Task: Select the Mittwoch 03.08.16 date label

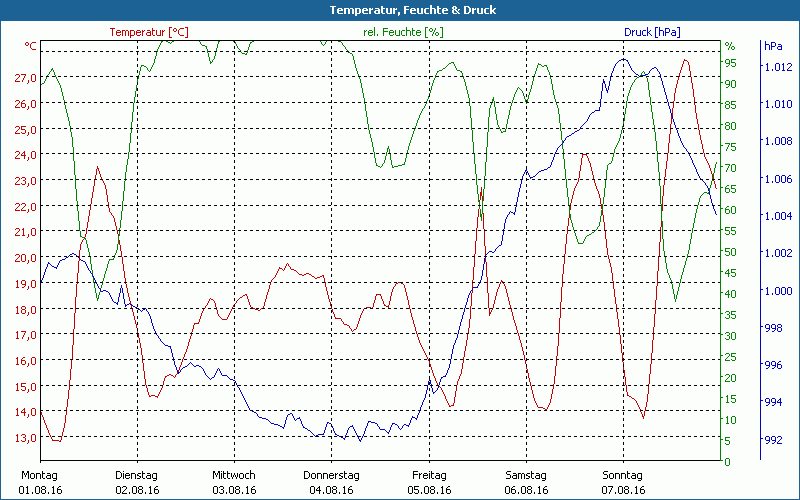Action: click(234, 482)
